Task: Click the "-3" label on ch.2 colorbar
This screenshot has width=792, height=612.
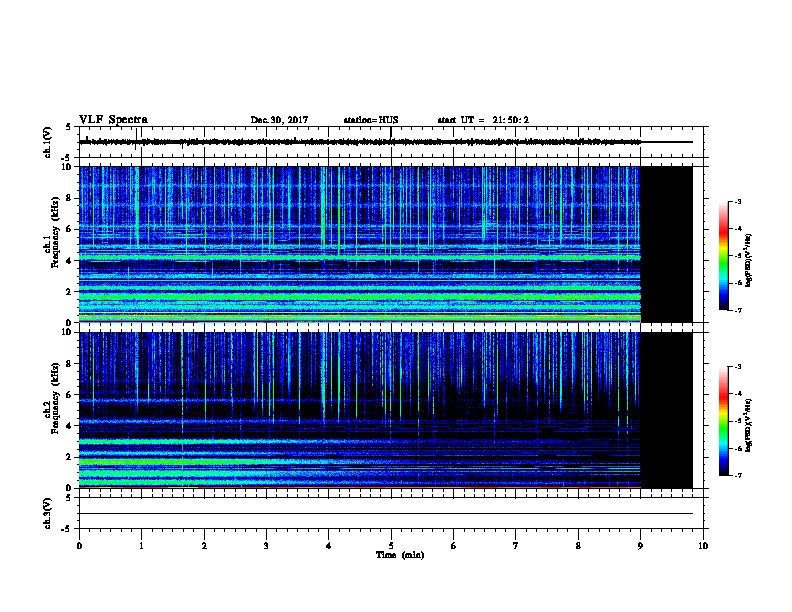Action: tap(738, 367)
